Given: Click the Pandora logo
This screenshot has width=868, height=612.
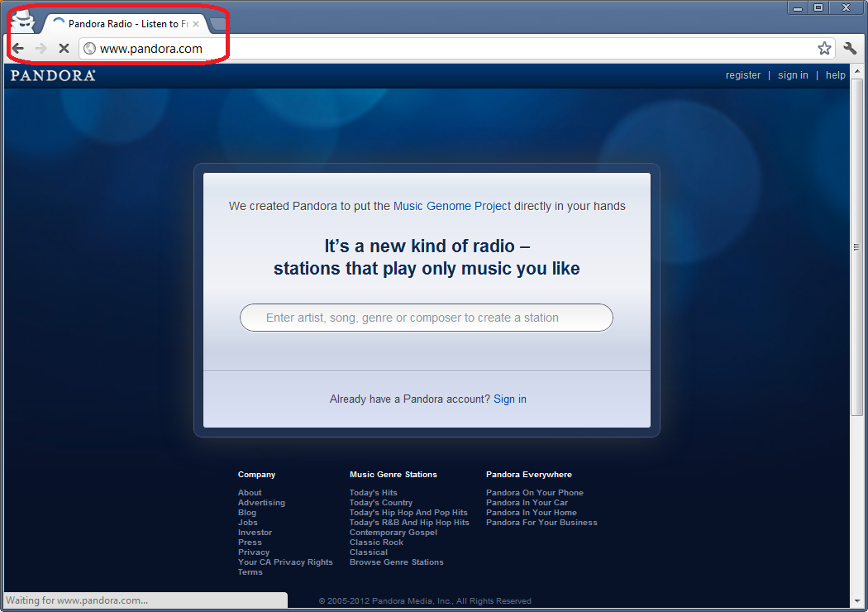Looking at the screenshot, I should (x=53, y=75).
